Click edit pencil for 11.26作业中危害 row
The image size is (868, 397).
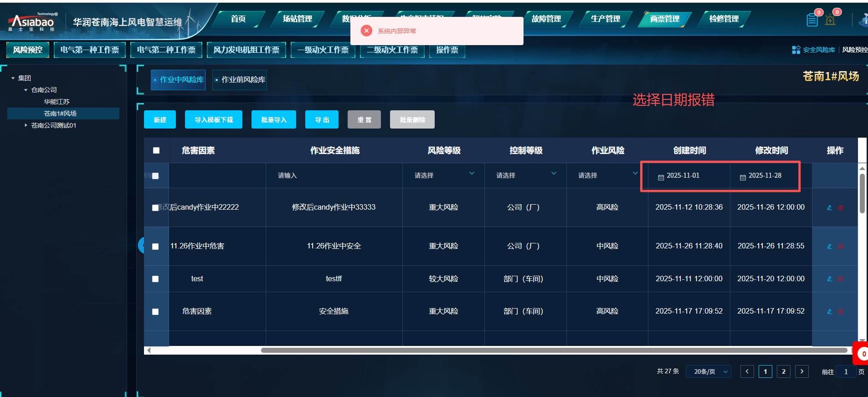(829, 247)
